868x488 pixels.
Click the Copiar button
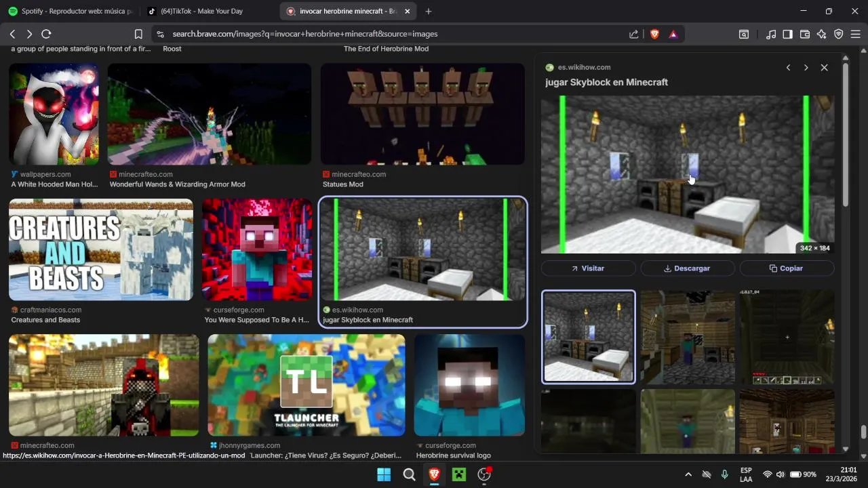787,268
